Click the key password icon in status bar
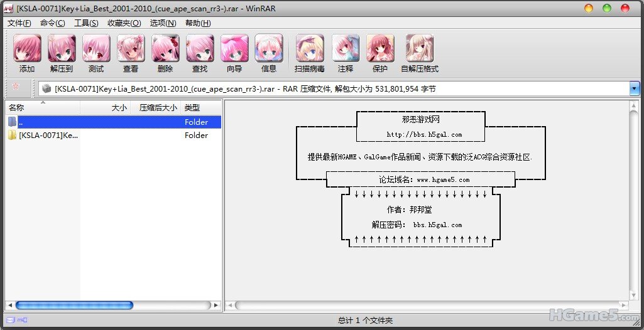 pyautogui.click(x=22, y=320)
